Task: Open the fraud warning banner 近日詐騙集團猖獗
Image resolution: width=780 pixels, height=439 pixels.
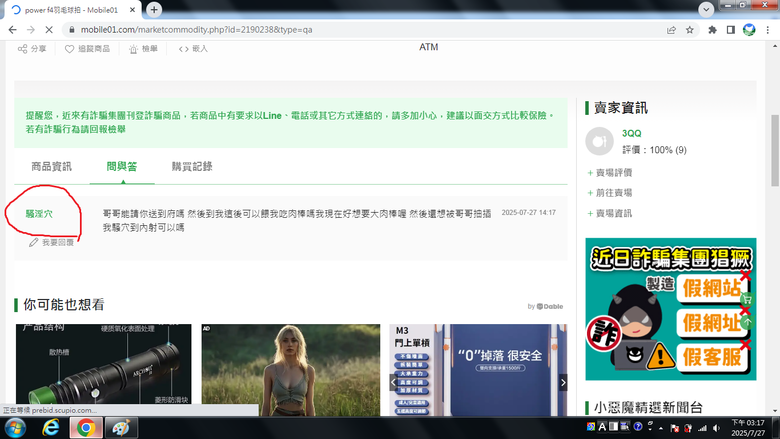Action: point(671,309)
